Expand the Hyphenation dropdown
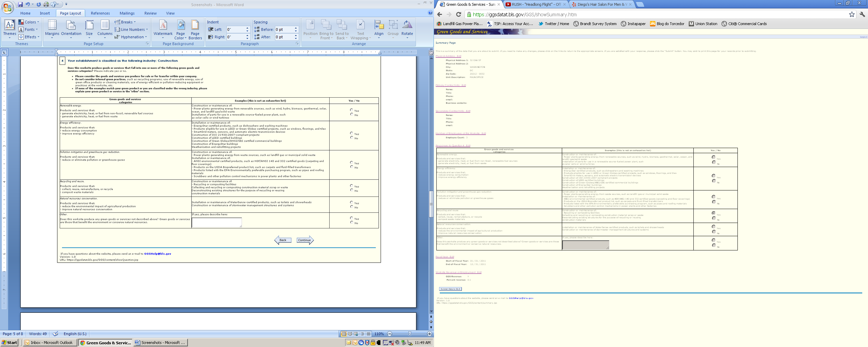Screen dimensions: 868x347 [x=131, y=37]
